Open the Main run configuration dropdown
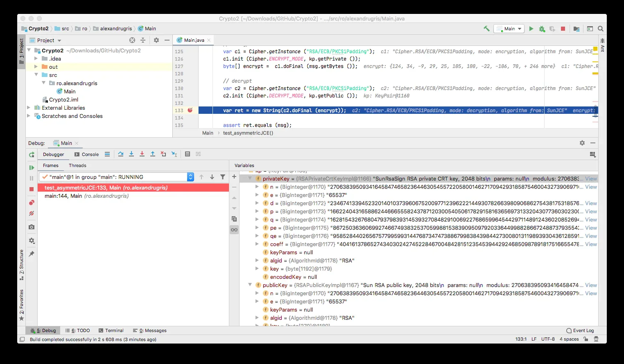Screen dimensions: 624x364 point(509,29)
